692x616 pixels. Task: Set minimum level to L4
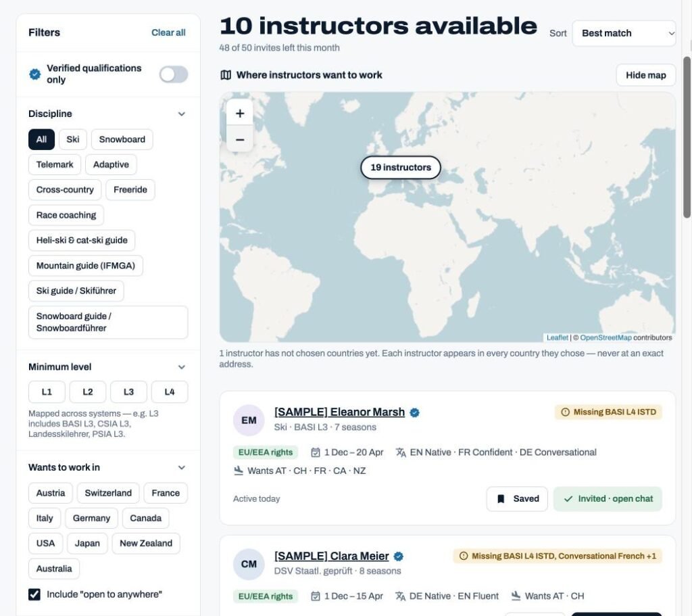coord(170,392)
